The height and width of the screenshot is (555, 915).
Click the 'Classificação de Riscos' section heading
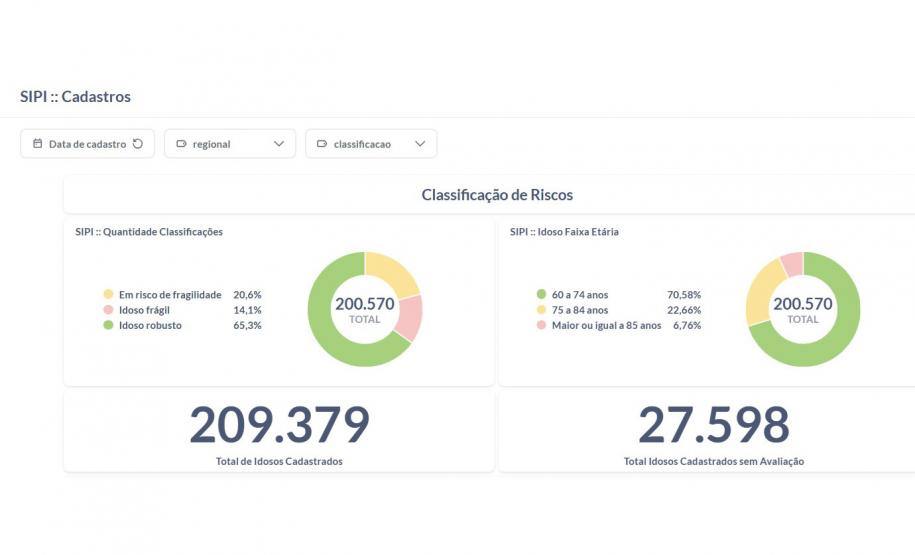[x=497, y=195]
